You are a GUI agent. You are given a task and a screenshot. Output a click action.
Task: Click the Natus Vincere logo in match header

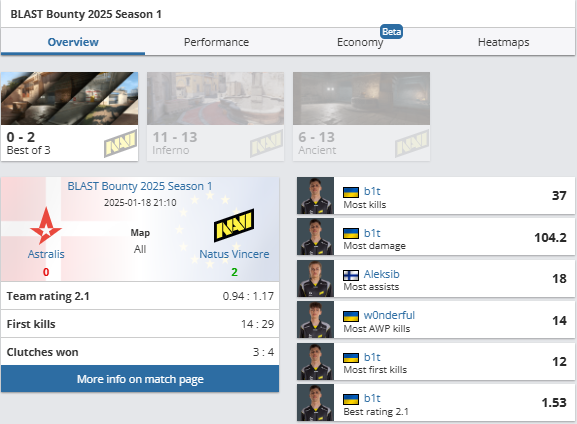[x=234, y=225]
